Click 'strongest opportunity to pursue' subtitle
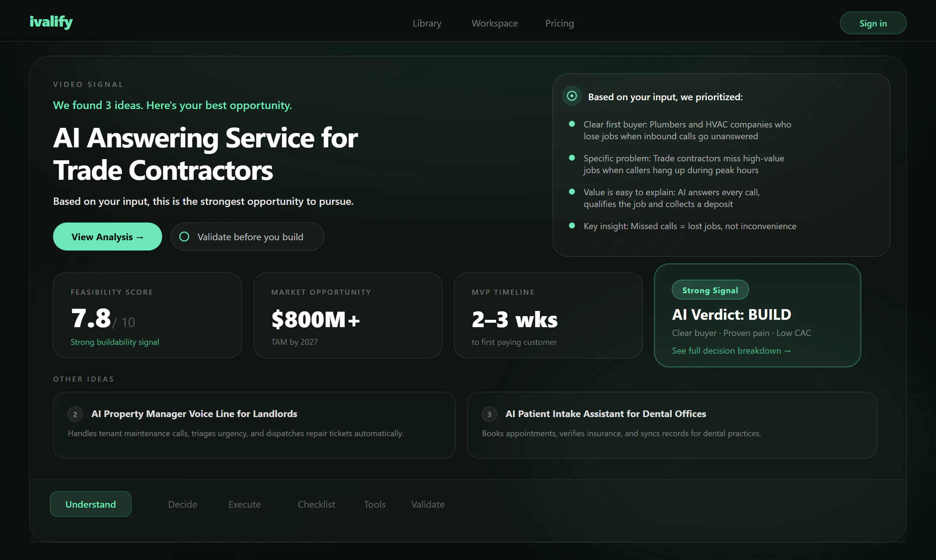The width and height of the screenshot is (936, 560). pos(203,202)
